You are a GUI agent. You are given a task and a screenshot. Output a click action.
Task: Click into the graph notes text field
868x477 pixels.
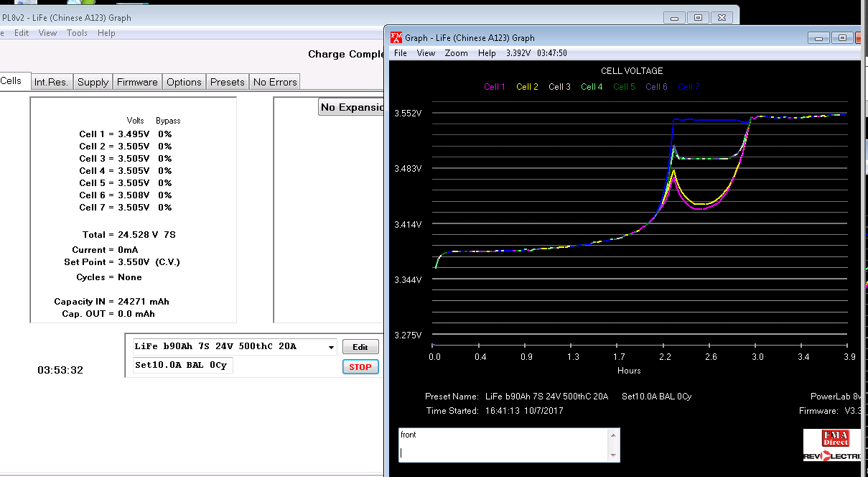[x=503, y=445]
